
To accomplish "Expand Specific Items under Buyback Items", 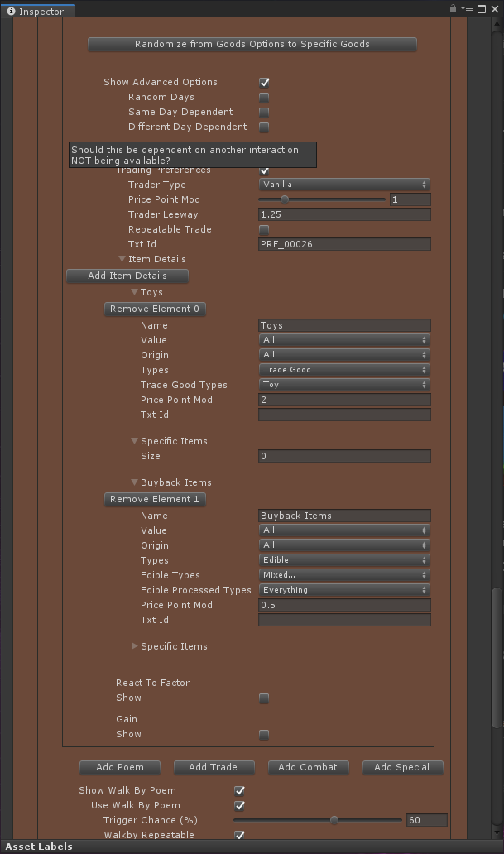I will tap(135, 646).
